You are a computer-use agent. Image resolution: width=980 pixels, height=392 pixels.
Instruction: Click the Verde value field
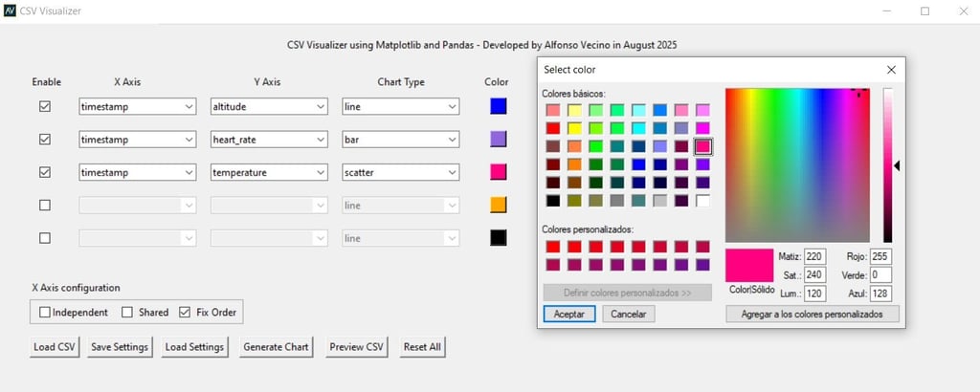pos(880,275)
